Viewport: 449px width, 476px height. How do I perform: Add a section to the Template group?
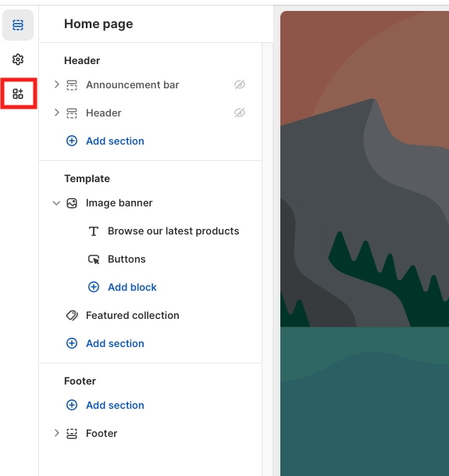(x=115, y=344)
